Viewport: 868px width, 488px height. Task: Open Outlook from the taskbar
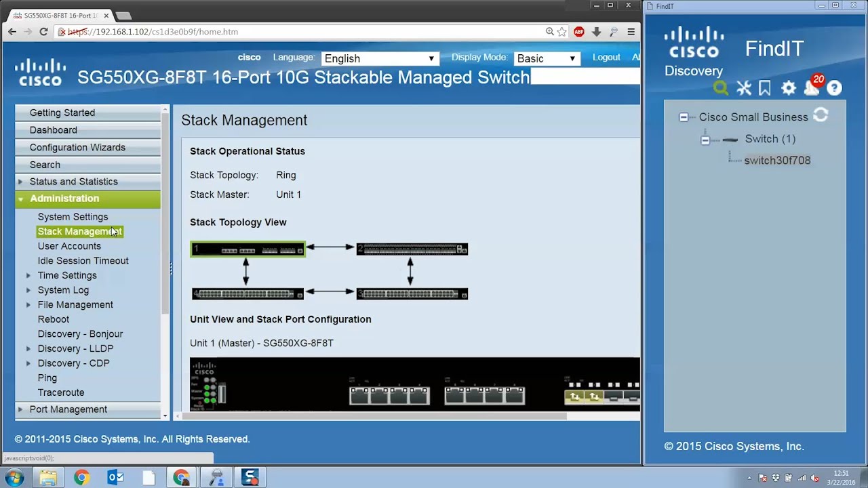(x=115, y=477)
